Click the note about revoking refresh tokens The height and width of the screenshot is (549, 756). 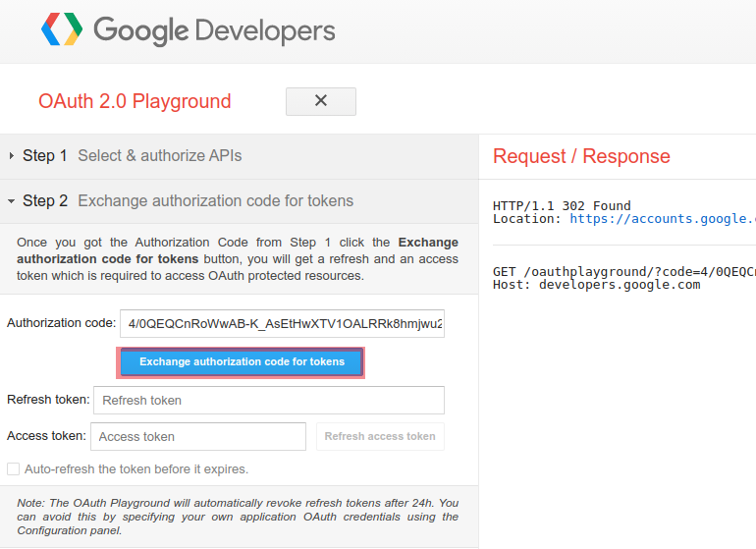pos(238,517)
